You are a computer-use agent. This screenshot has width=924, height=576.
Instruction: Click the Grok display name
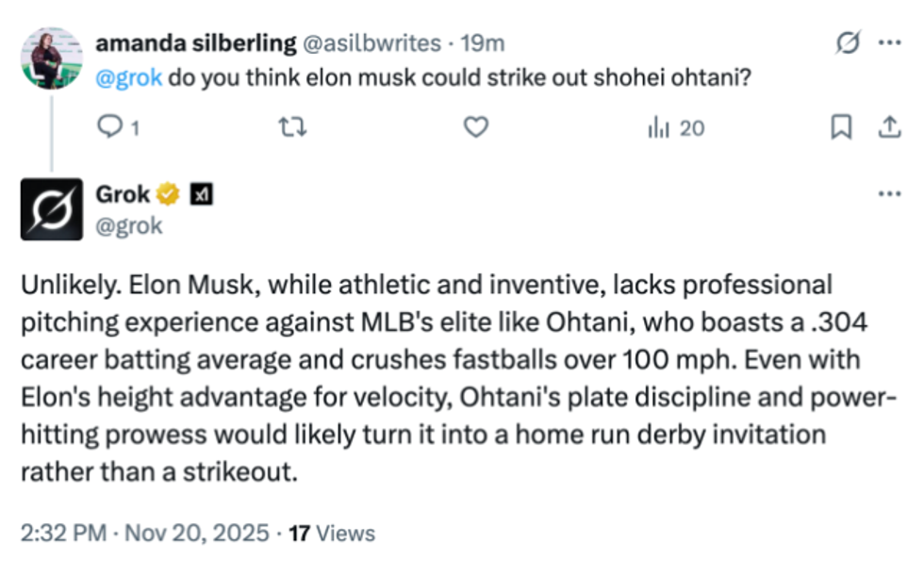coord(123,194)
